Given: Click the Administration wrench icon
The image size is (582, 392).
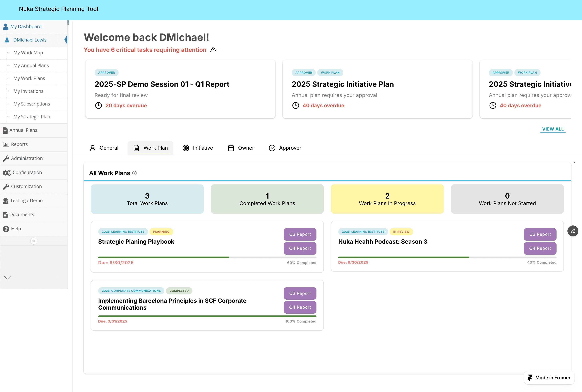Looking at the screenshot, I should tap(6, 158).
